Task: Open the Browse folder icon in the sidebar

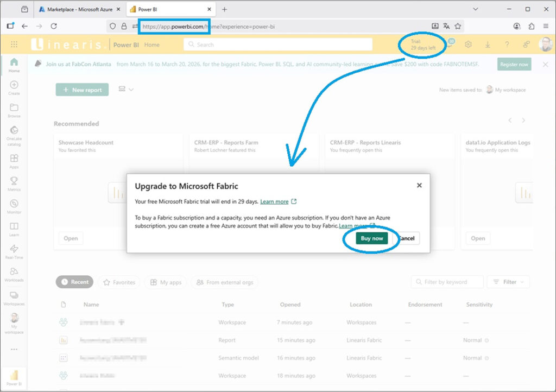Action: [14, 110]
